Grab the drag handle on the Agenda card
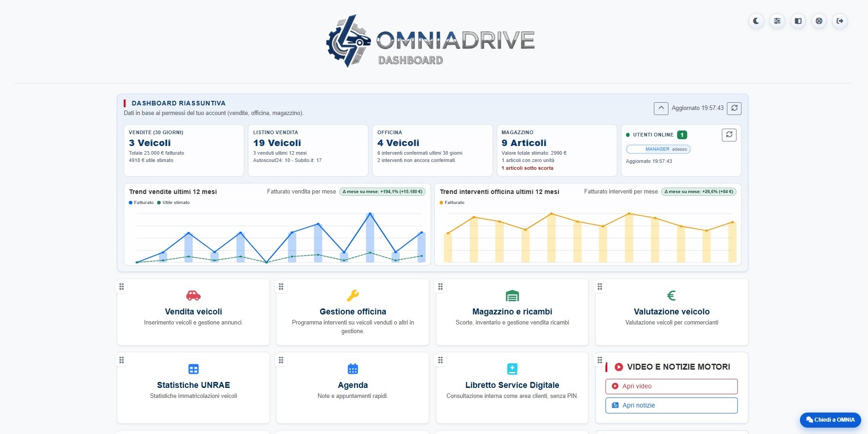 (x=281, y=360)
